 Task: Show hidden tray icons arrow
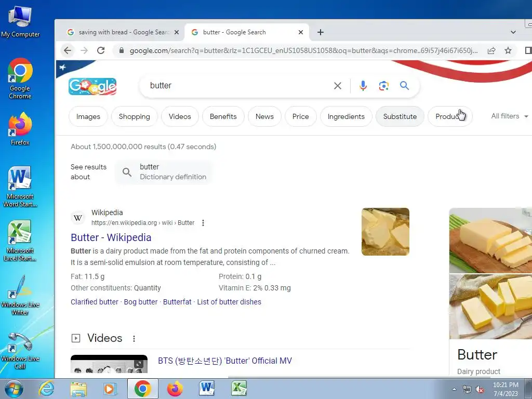pos(454,390)
